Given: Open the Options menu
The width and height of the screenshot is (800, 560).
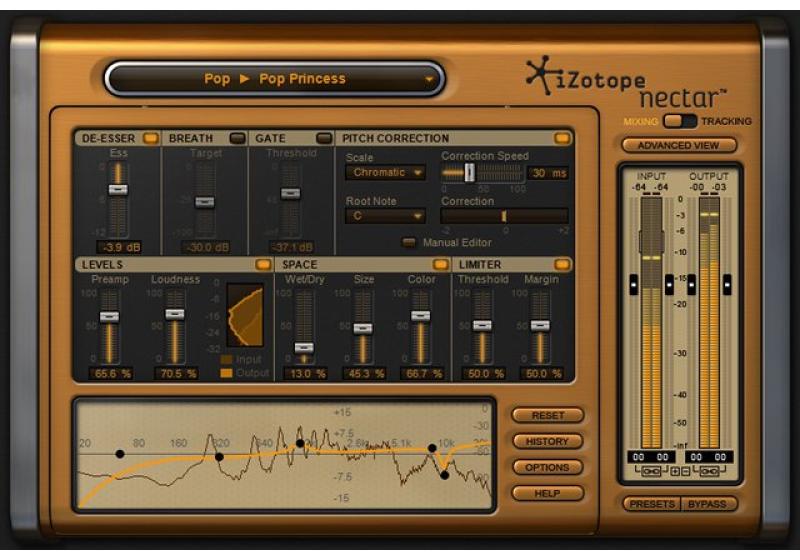Looking at the screenshot, I should tap(547, 467).
